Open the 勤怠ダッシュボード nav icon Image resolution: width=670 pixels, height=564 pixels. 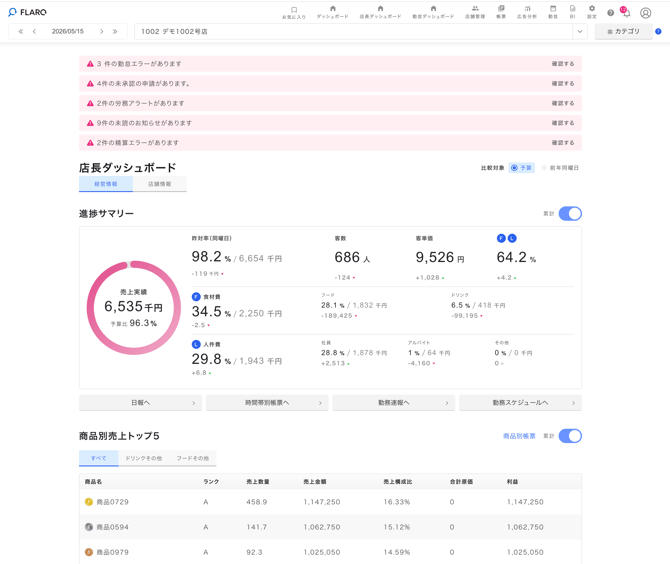pyautogui.click(x=433, y=9)
